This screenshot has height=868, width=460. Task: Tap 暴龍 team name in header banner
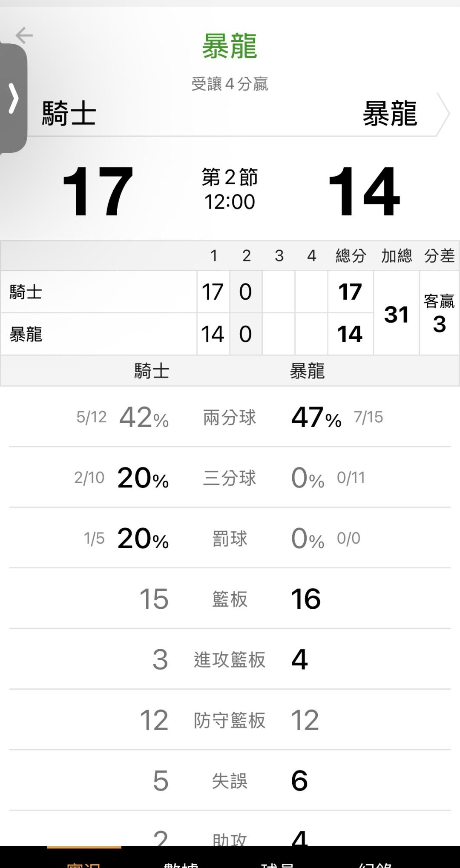390,114
